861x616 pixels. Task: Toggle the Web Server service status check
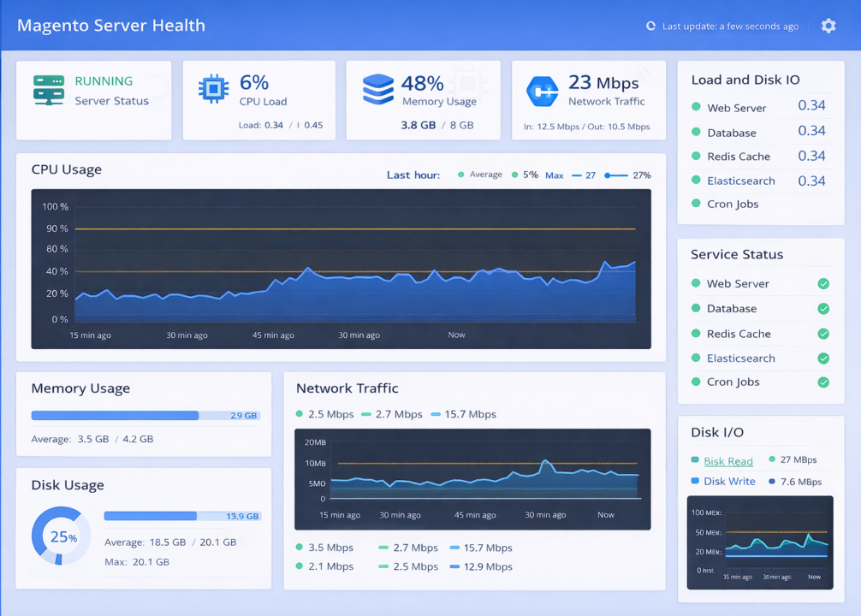coord(823,284)
